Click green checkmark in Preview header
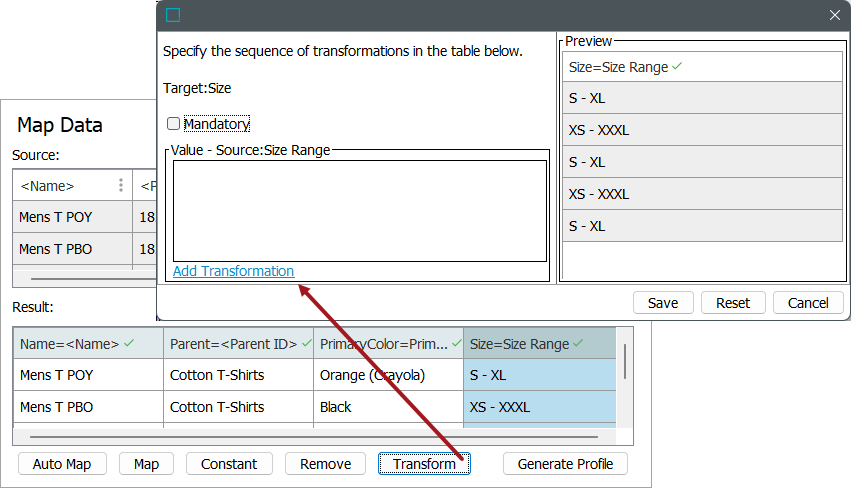 pos(677,67)
